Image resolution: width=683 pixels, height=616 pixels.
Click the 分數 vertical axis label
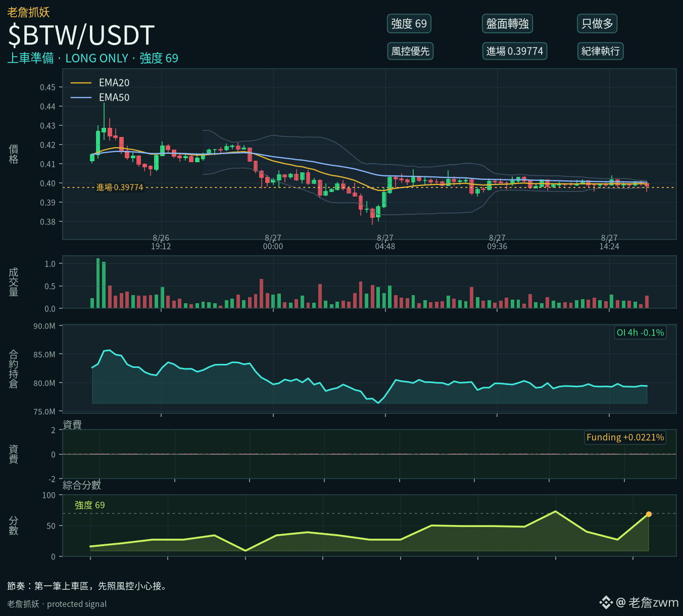14,526
